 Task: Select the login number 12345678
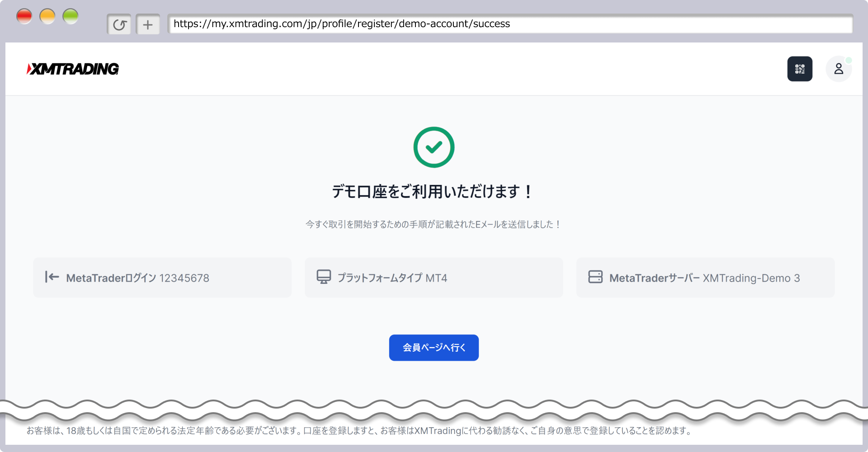[x=184, y=278]
